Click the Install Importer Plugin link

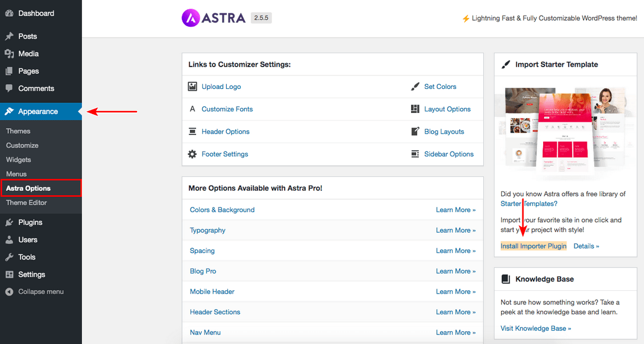tap(534, 246)
